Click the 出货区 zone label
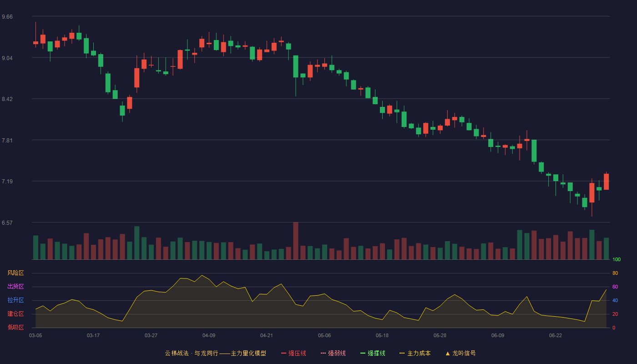This screenshot has height=364, width=637. click(15, 287)
